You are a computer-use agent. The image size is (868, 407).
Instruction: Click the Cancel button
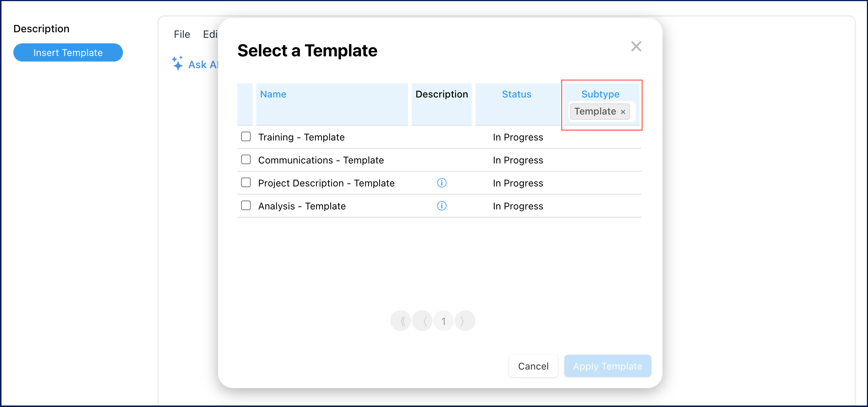coord(533,366)
